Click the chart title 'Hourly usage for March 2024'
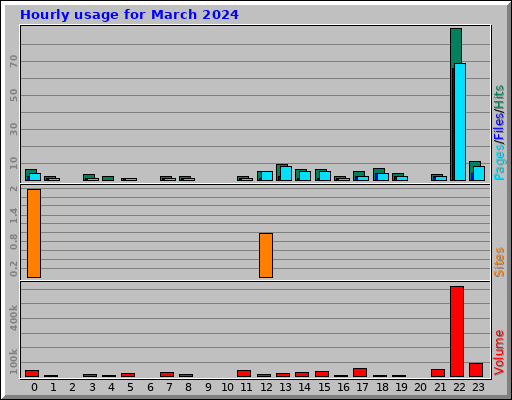Viewport: 512px width, 400px height. 129,15
